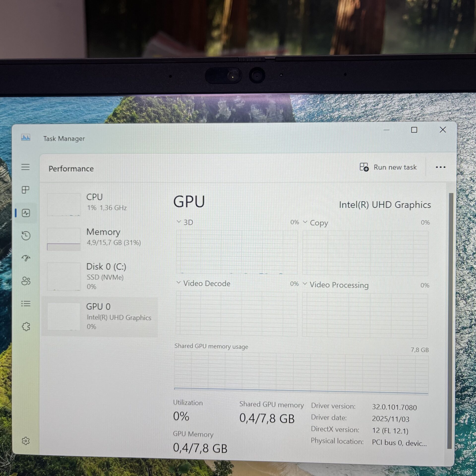Open the Services page puzzle icon

coord(26,327)
